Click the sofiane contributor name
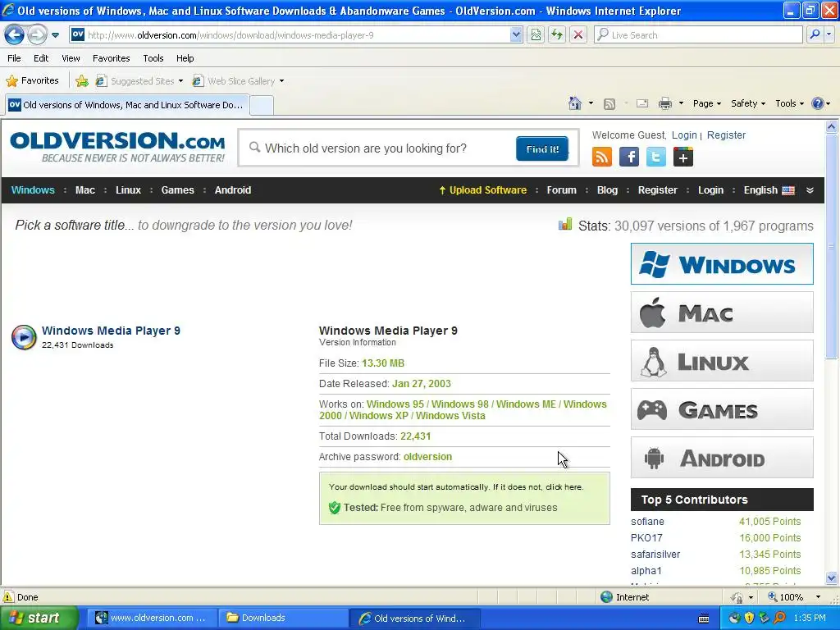 click(x=647, y=521)
